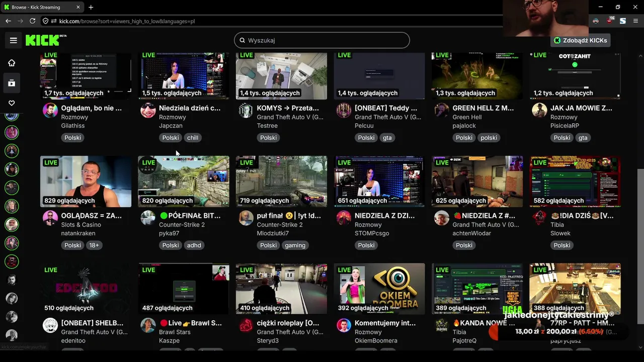The height and width of the screenshot is (362, 644).
Task: Go back in browser history
Action: click(x=8, y=21)
